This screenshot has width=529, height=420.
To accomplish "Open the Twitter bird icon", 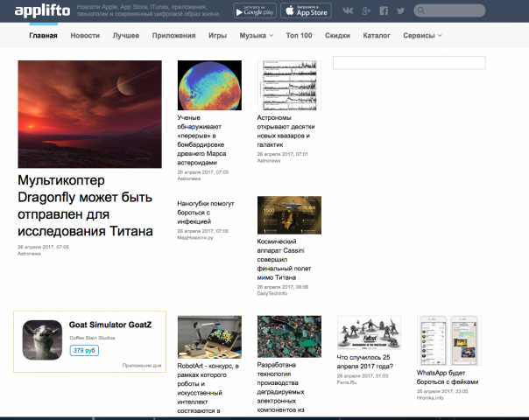I will pyautogui.click(x=400, y=10).
